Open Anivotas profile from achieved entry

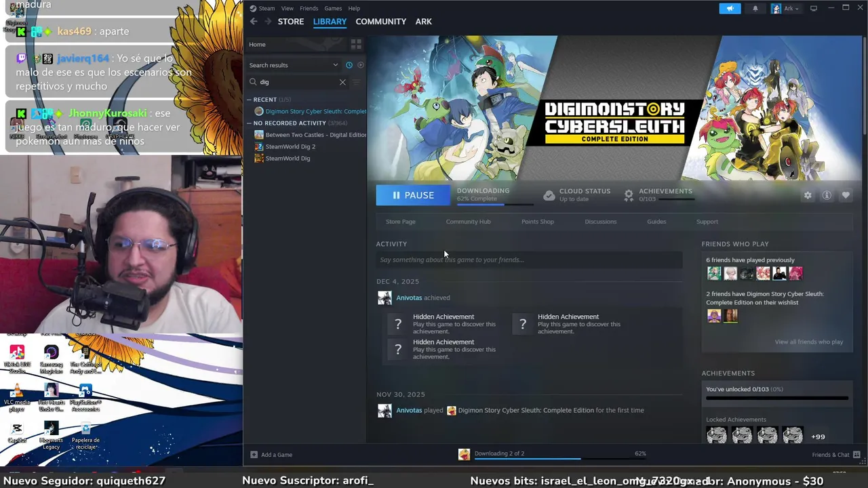coord(409,298)
